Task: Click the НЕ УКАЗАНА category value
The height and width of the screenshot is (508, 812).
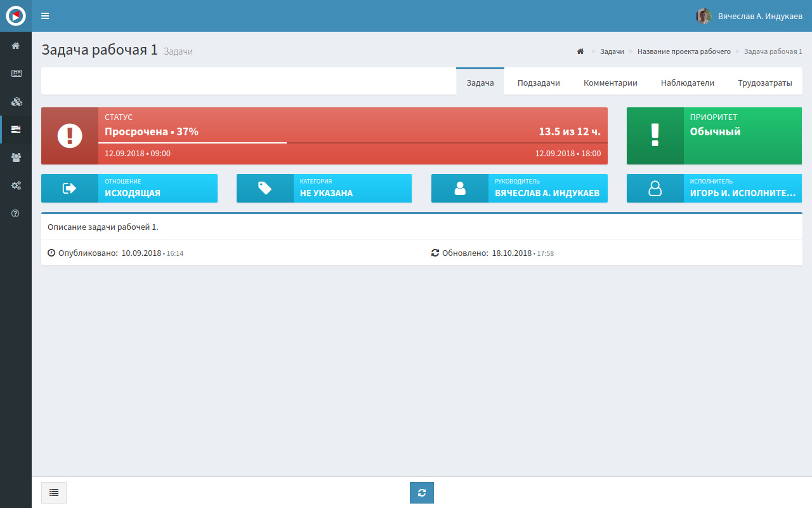Action: pos(326,193)
